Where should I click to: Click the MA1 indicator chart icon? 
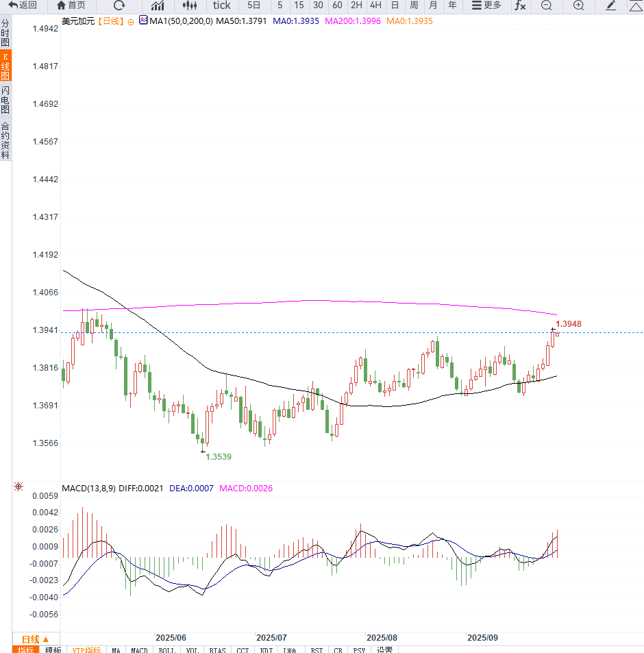click(x=143, y=20)
